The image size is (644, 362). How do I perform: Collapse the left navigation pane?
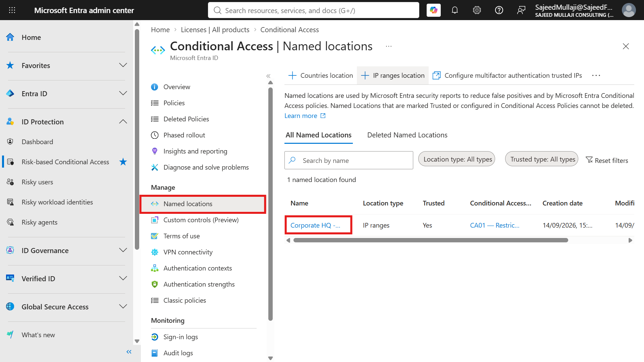[129, 352]
